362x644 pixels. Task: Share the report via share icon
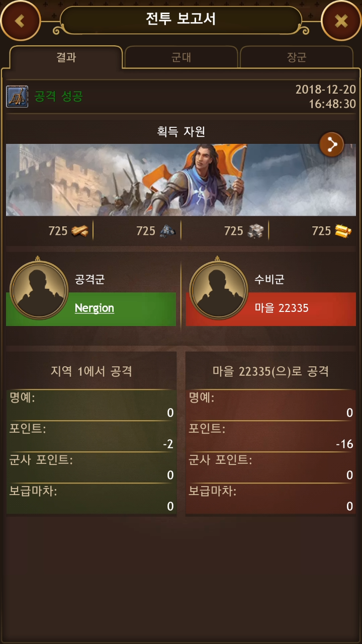332,145
